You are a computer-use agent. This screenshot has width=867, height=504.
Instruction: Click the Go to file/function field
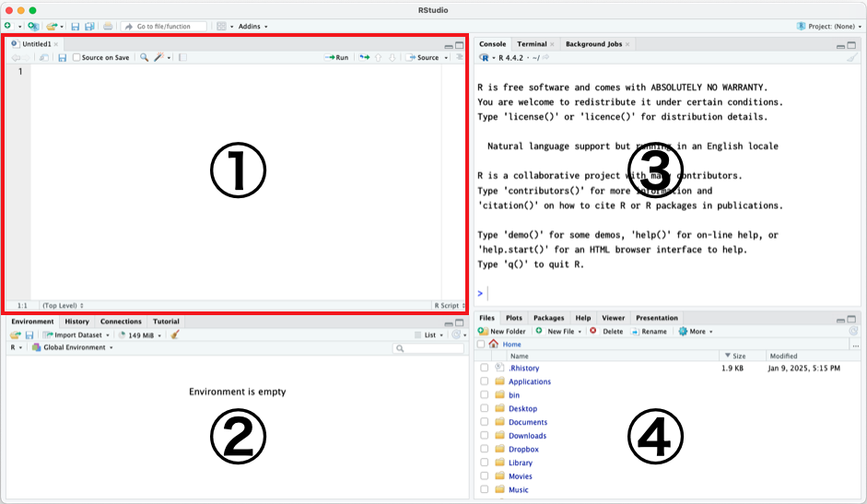tap(164, 26)
